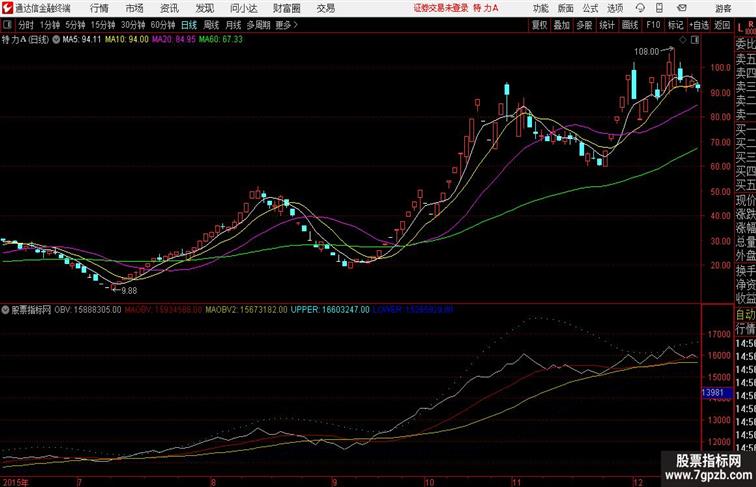Click the MA5: 94.11 value label
The image size is (756, 487).
pyautogui.click(x=82, y=39)
